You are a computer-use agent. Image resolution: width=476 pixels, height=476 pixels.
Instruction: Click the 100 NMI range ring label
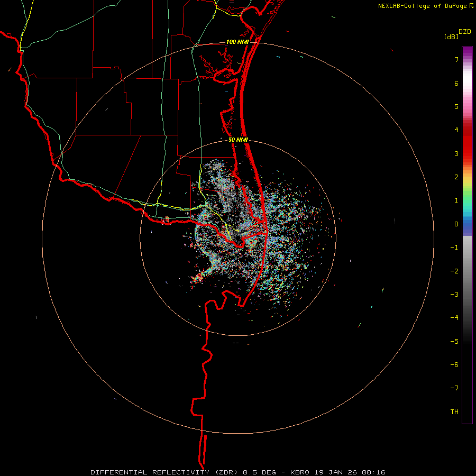[237, 42]
